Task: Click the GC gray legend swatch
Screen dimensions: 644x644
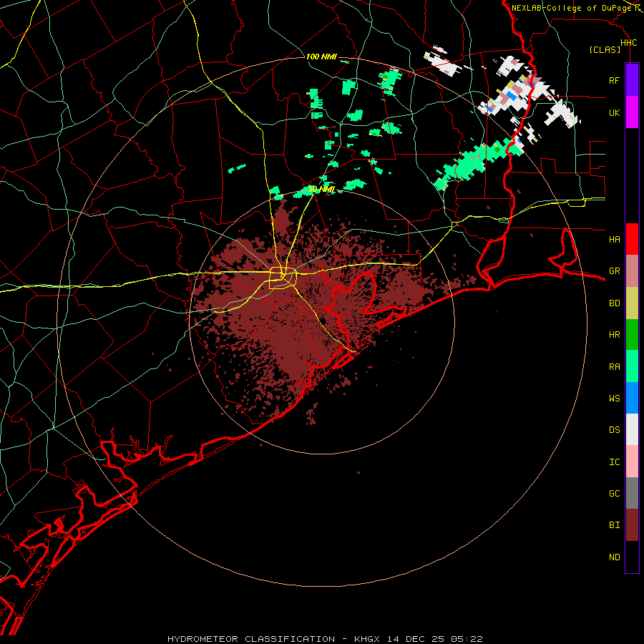Action: [x=632, y=493]
